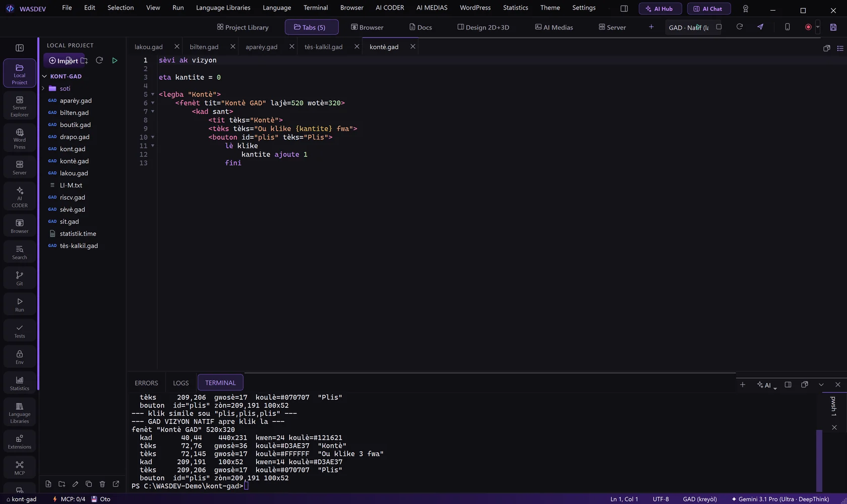Collapse the KONT-GAD project tree
This screenshot has height=504, width=847.
click(x=44, y=77)
